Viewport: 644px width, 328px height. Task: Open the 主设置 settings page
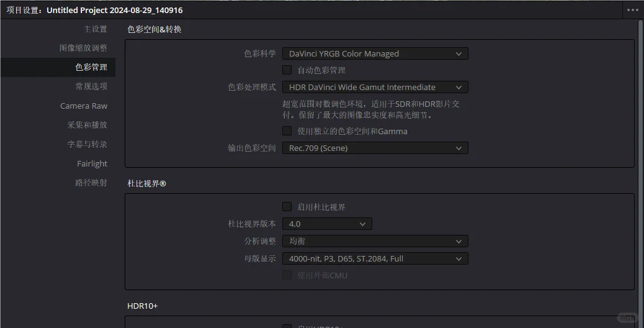point(96,29)
